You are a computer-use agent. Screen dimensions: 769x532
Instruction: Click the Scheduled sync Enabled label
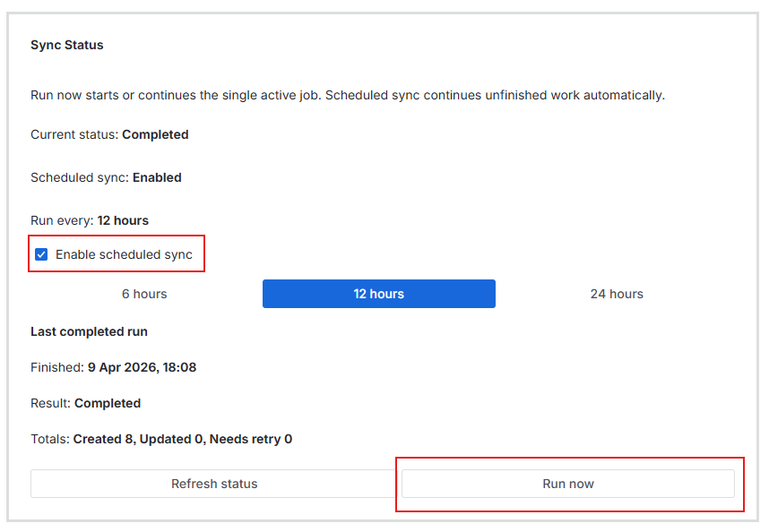104,177
